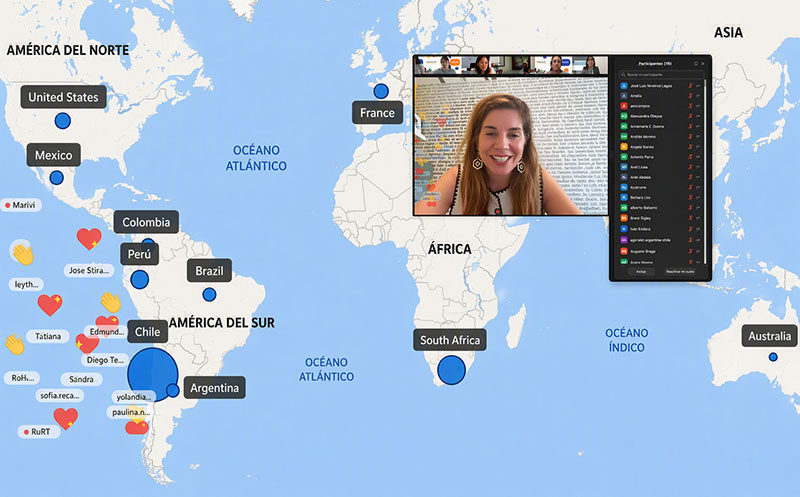800x497 pixels.
Task: Click the Reactivar mi audio button
Action: pyautogui.click(x=680, y=272)
